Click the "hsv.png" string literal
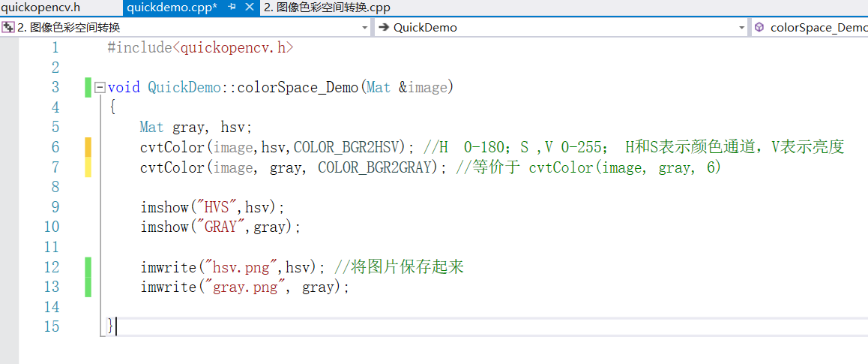This screenshot has width=868, height=364. [x=241, y=267]
